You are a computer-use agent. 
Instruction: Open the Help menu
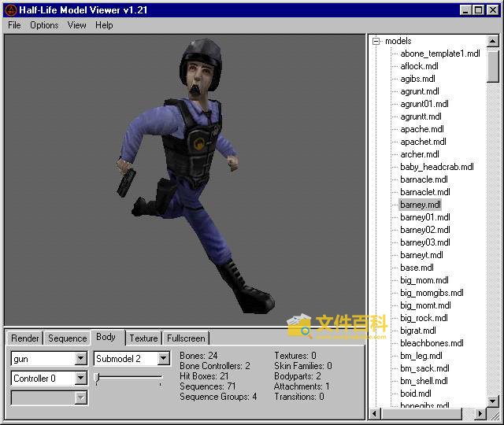pyautogui.click(x=104, y=25)
